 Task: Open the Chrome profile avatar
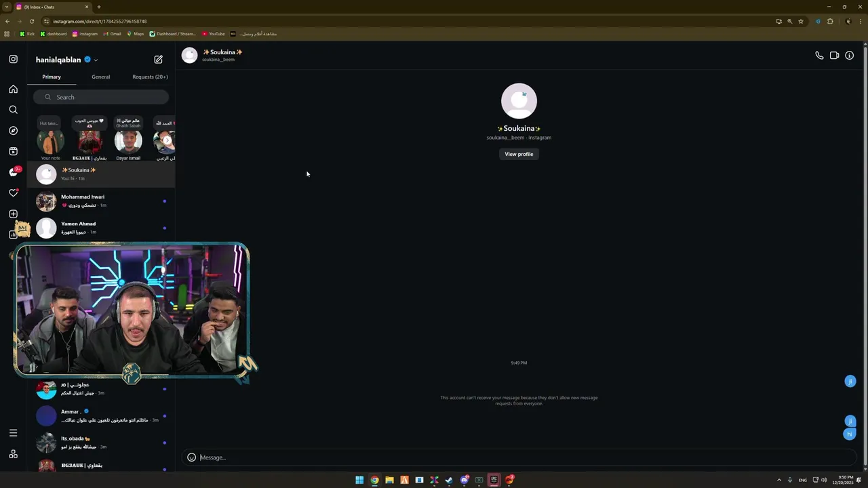(x=848, y=21)
